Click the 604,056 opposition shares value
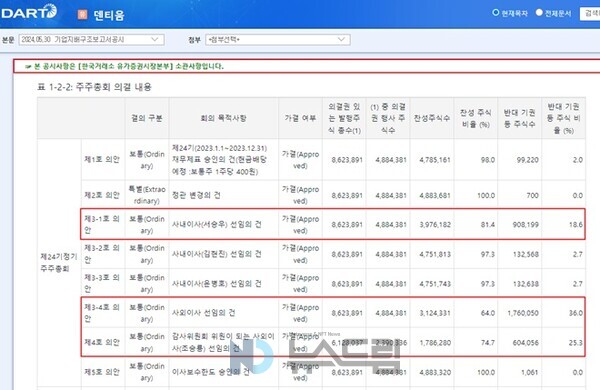Screen dimensions: 600x390 525,343
